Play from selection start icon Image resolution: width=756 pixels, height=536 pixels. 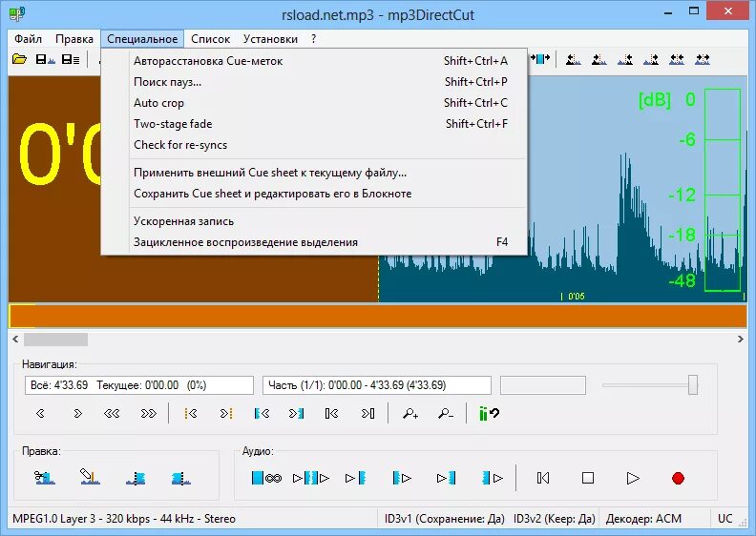402,478
